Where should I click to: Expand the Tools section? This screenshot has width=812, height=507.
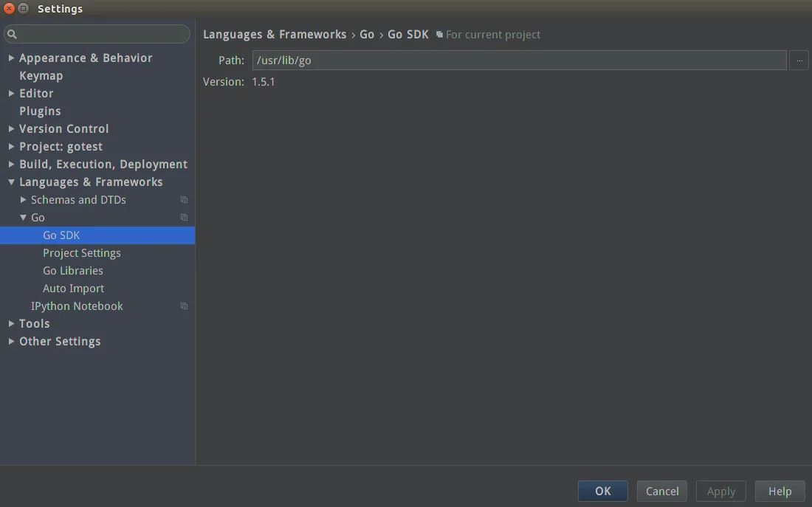(11, 323)
